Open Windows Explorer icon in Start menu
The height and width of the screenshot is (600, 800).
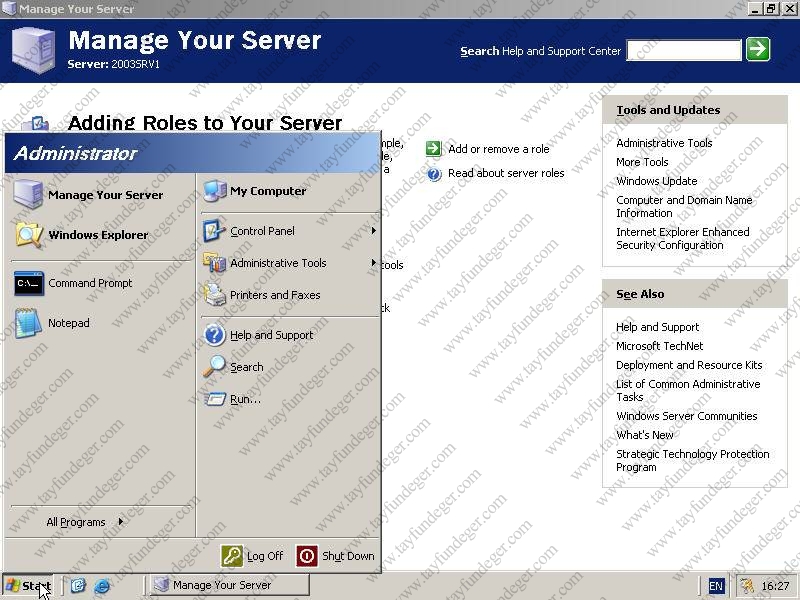click(x=29, y=235)
